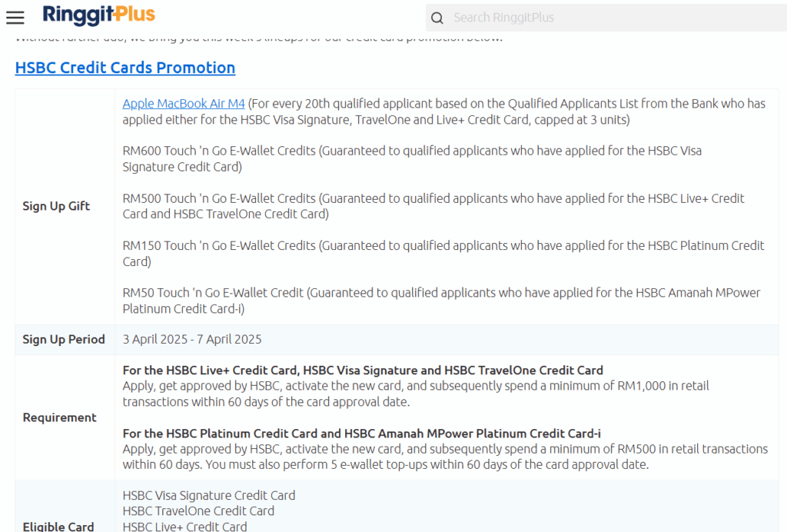This screenshot has width=787, height=532.
Task: Open the Apple MacBook Air M4 link
Action: pyautogui.click(x=184, y=103)
